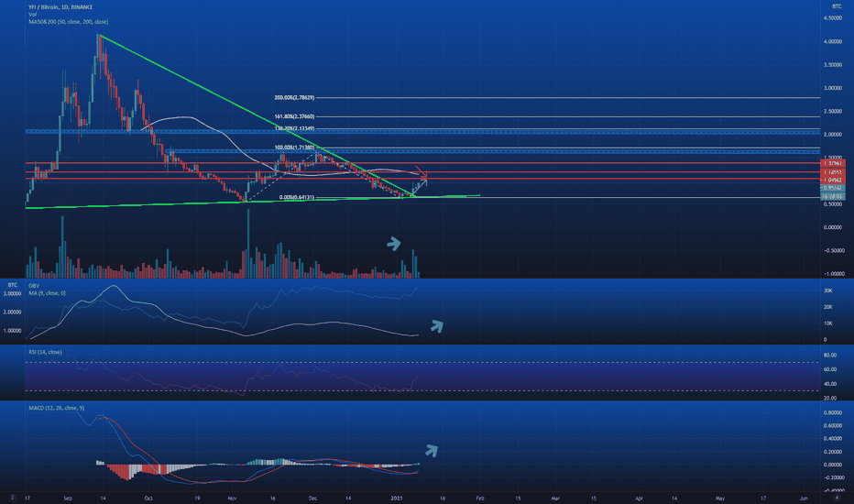Click the 1.16551 red price label

click(x=833, y=172)
